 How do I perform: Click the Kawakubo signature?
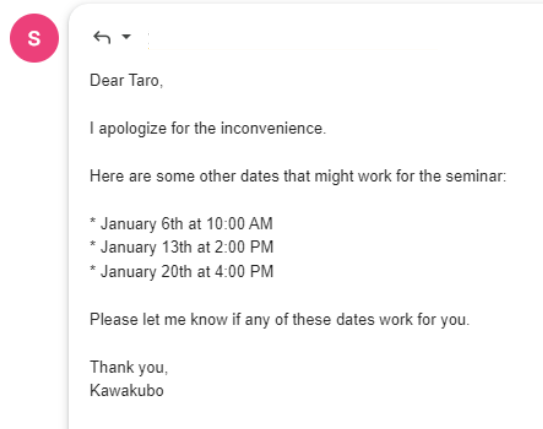(x=127, y=391)
